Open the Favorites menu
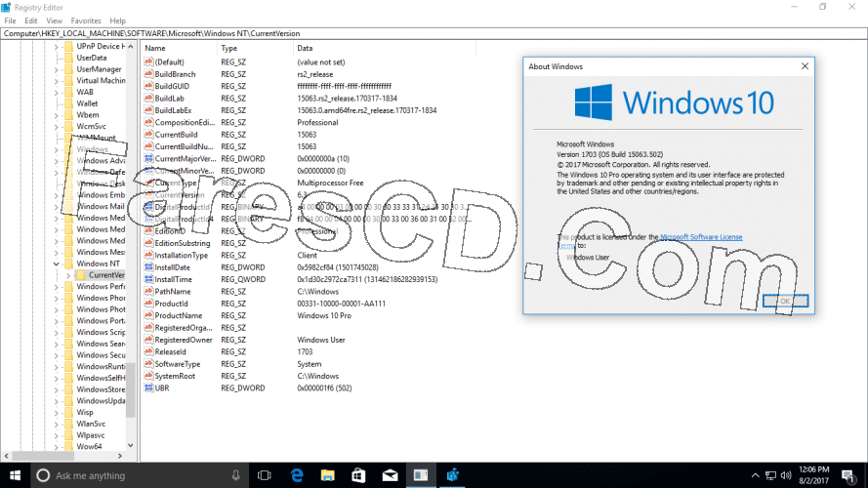868x488 pixels. tap(86, 20)
